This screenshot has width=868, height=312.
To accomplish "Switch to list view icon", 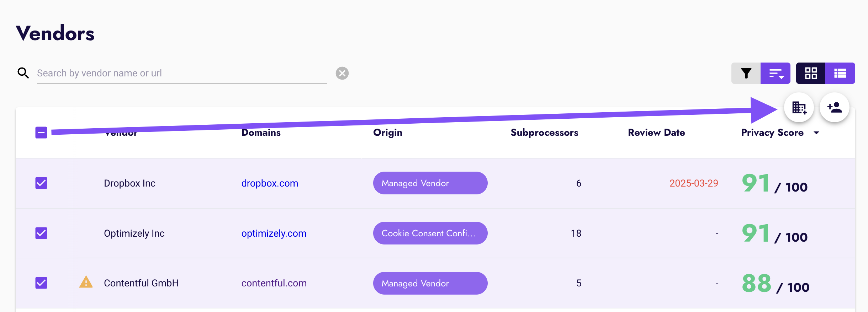I will pyautogui.click(x=840, y=73).
